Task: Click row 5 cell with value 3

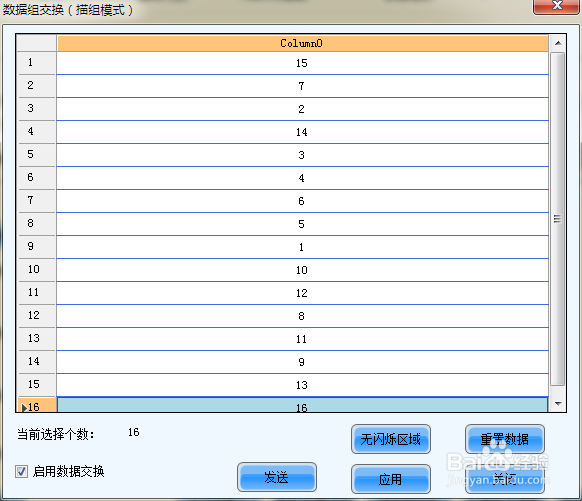Action: (302, 155)
